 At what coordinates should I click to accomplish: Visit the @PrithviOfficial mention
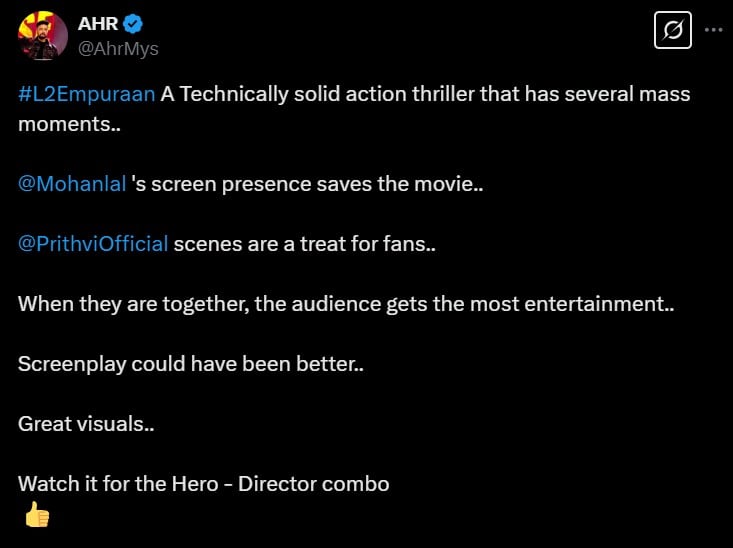tap(93, 244)
